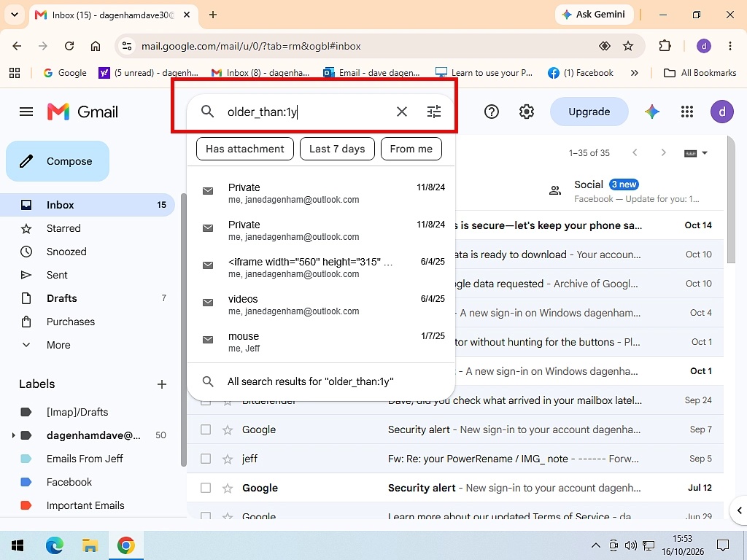Click the Gmail logo
This screenshot has height=560, width=747.
pos(82,112)
